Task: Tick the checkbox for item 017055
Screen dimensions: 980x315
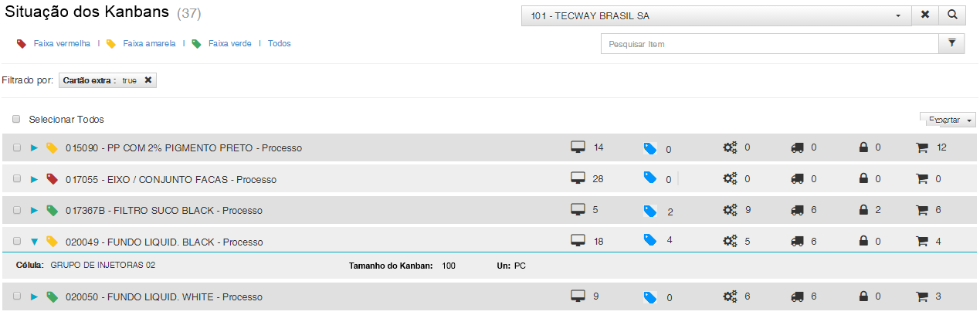Action: click(17, 179)
